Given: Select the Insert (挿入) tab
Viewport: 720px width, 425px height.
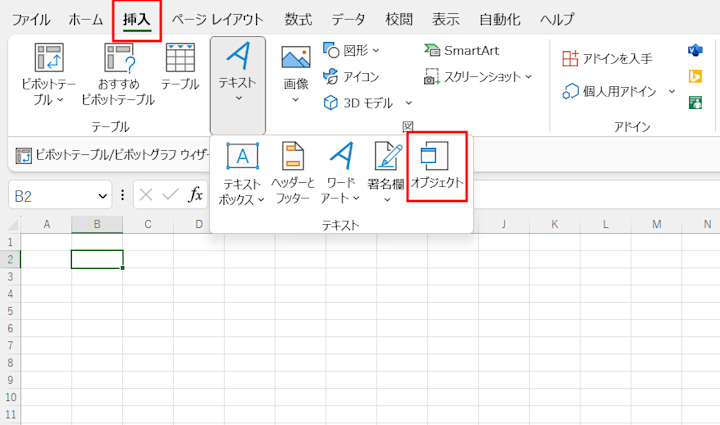Looking at the screenshot, I should (x=136, y=20).
